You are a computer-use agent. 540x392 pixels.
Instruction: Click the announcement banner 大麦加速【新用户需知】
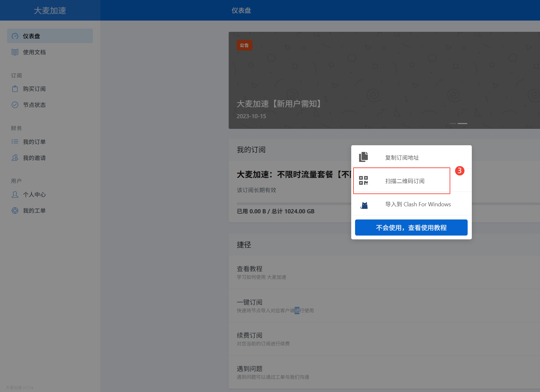point(279,104)
